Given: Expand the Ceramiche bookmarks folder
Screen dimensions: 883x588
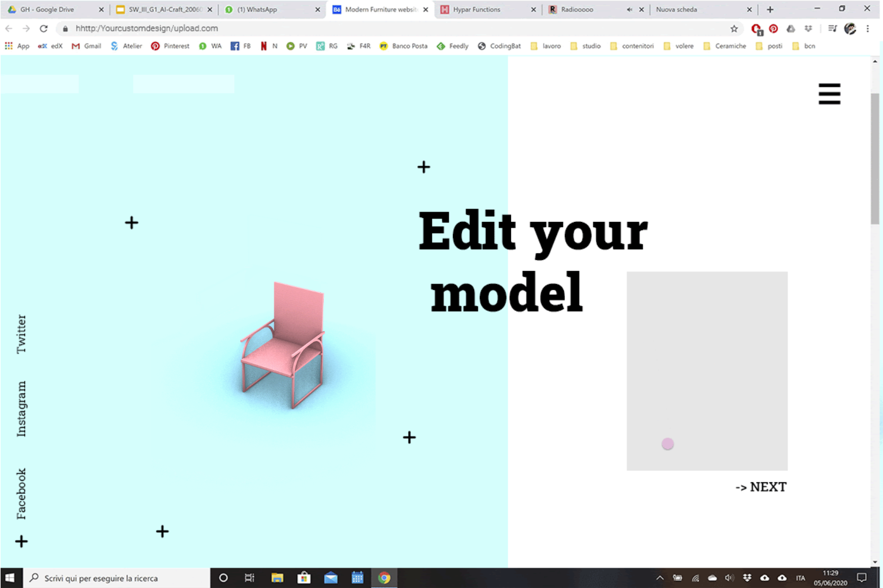Looking at the screenshot, I should point(724,46).
